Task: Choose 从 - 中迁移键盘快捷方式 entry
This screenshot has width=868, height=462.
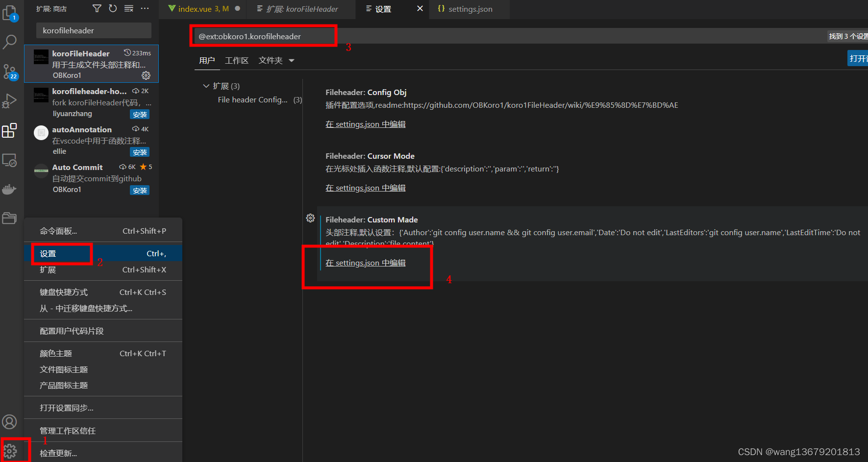Action: click(x=103, y=309)
